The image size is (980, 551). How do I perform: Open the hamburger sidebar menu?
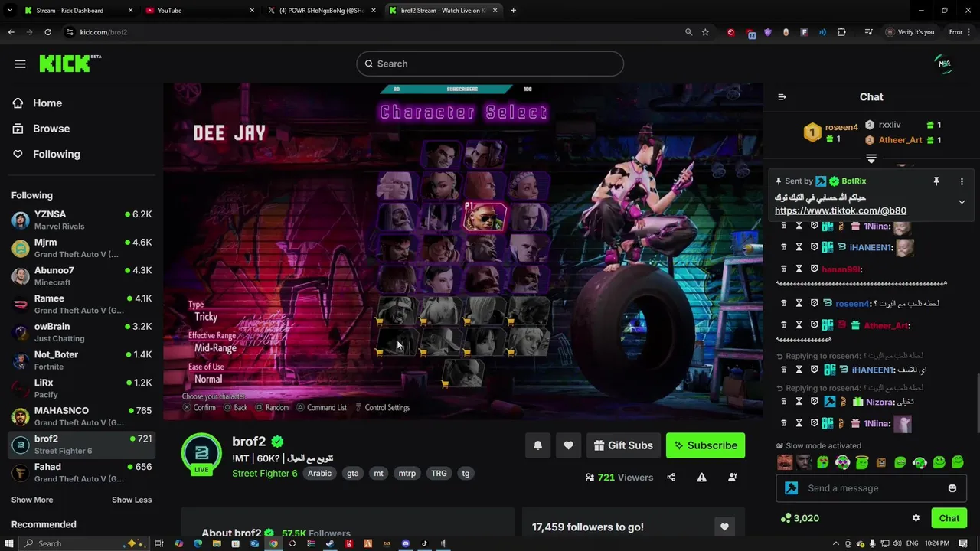[21, 64]
